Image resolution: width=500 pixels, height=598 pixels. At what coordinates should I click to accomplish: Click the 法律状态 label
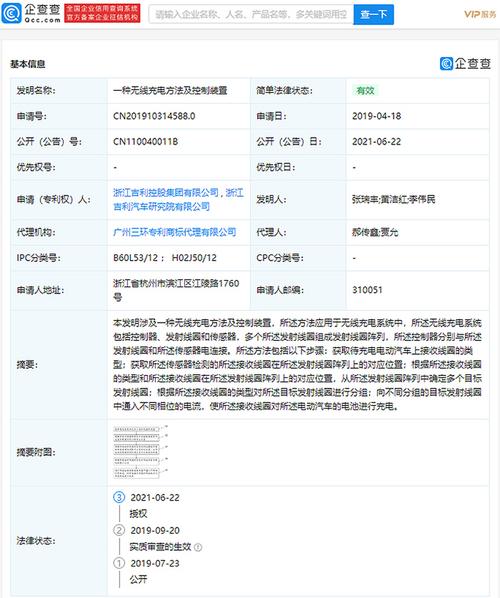pyautogui.click(x=36, y=541)
